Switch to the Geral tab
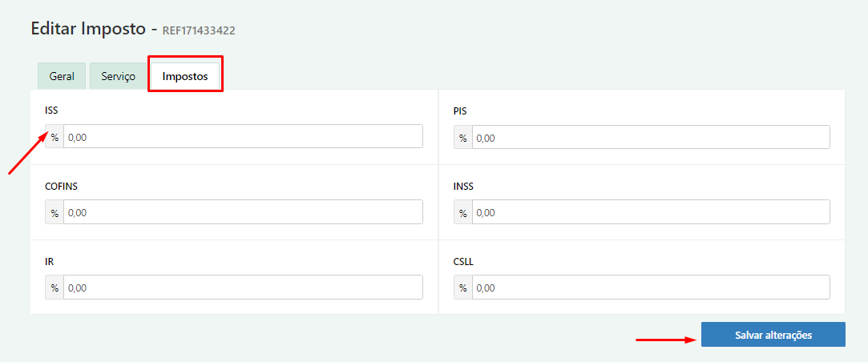The height and width of the screenshot is (362, 868). [62, 76]
